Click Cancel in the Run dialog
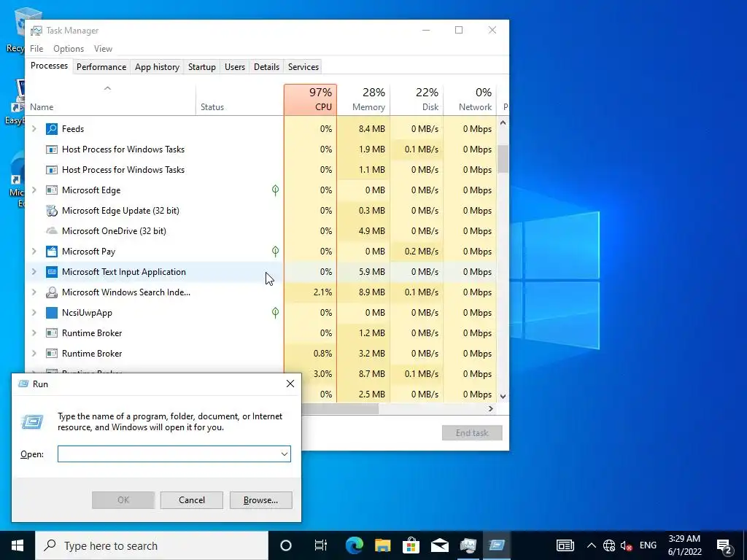The height and width of the screenshot is (560, 747). pyautogui.click(x=192, y=500)
